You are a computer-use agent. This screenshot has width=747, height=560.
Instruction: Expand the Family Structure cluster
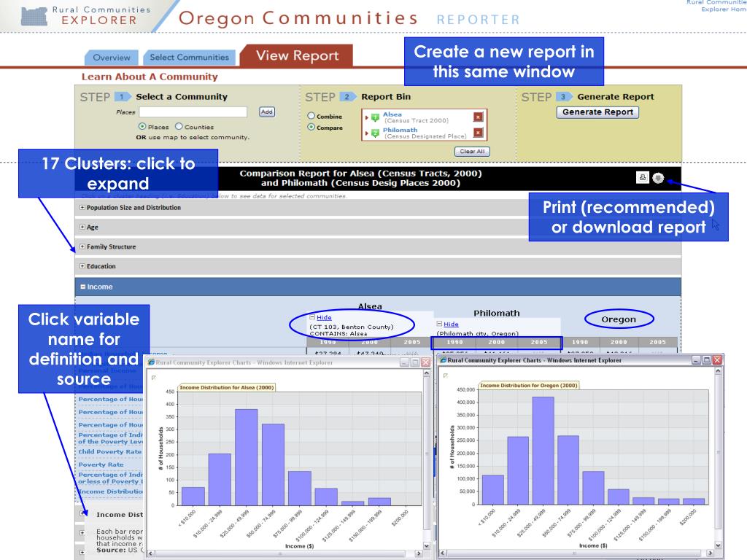click(82, 246)
